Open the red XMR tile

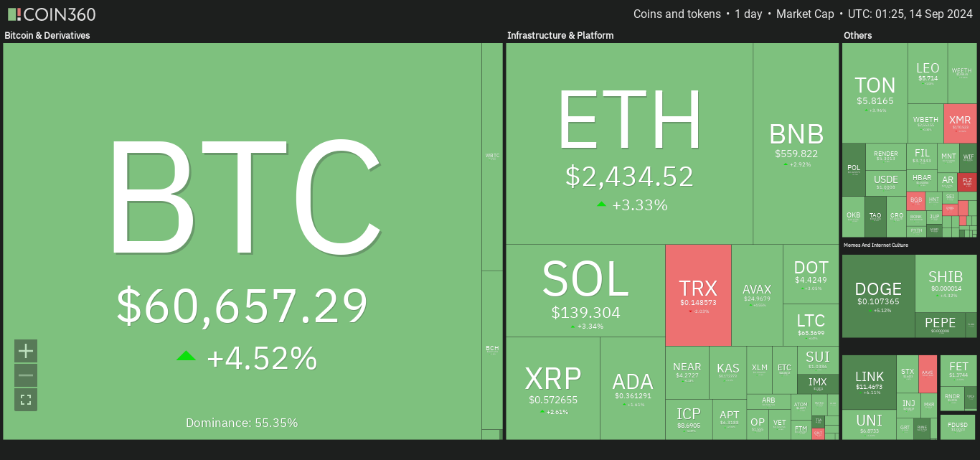coord(960,123)
